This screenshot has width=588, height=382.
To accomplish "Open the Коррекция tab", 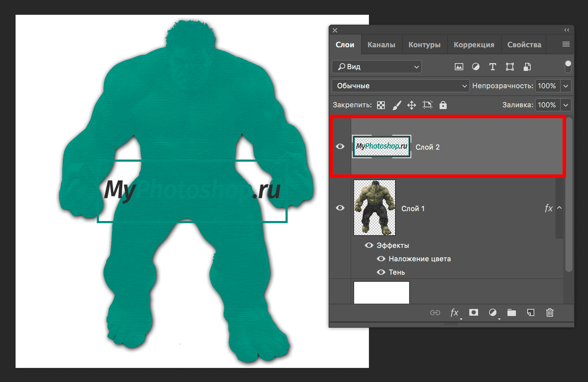I will pyautogui.click(x=474, y=44).
